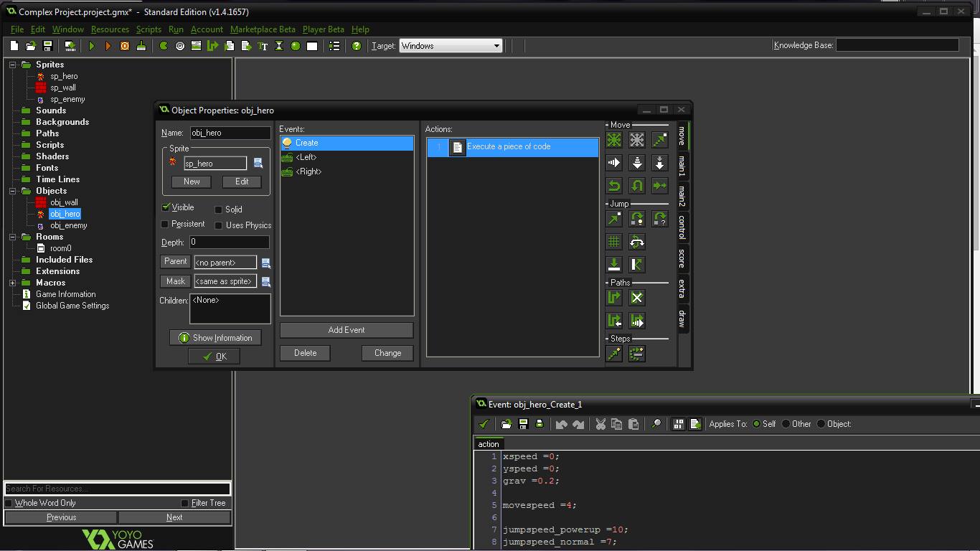Select the Move Fixed action icon
Screen dimensions: 980x551
click(x=614, y=140)
